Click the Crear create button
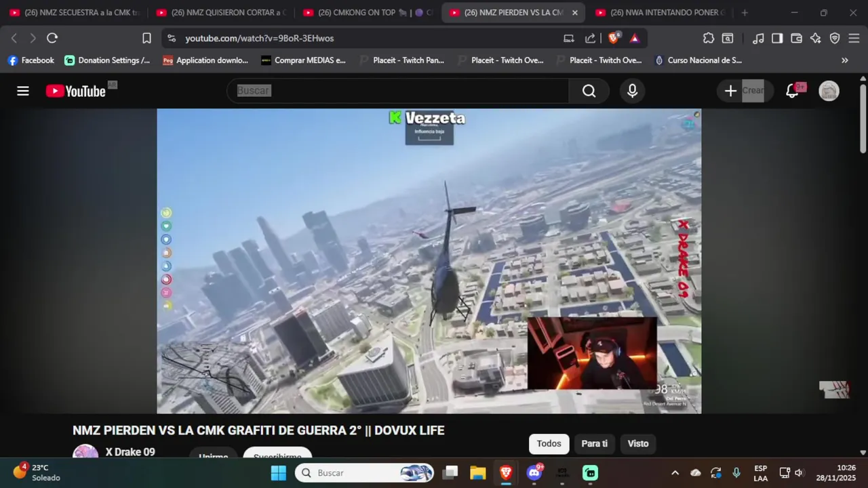868x488 pixels. click(744, 91)
